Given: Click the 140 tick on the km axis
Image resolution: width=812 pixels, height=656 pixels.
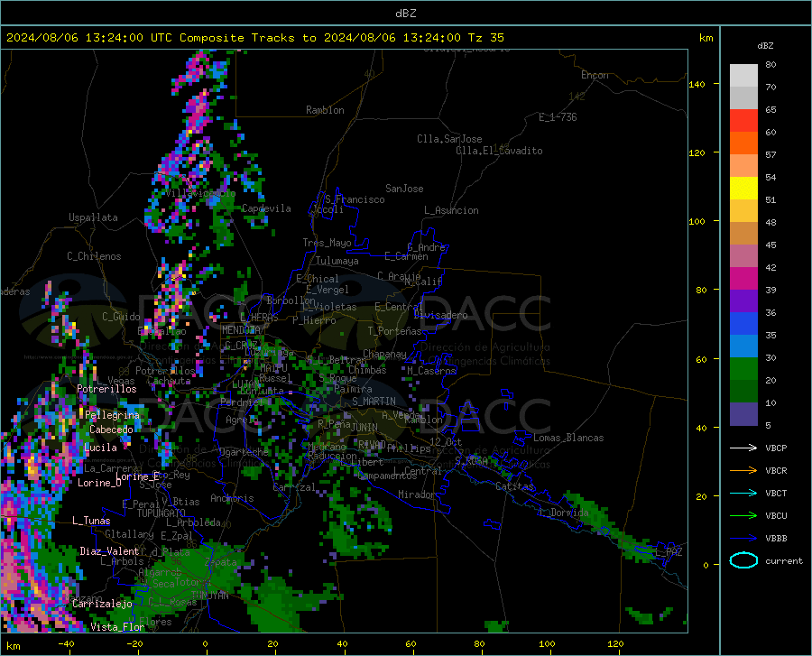Looking at the screenshot, I should [697, 84].
